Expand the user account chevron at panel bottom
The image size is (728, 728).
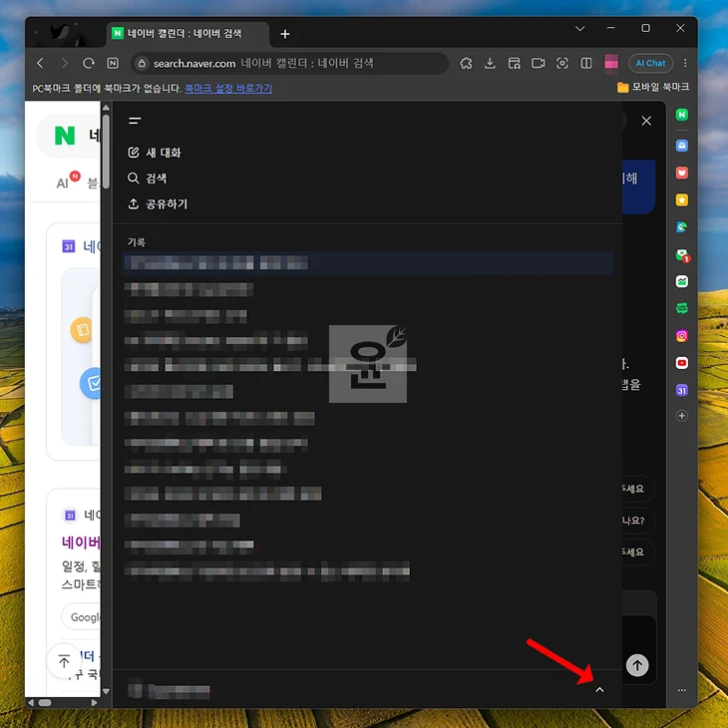click(x=599, y=690)
